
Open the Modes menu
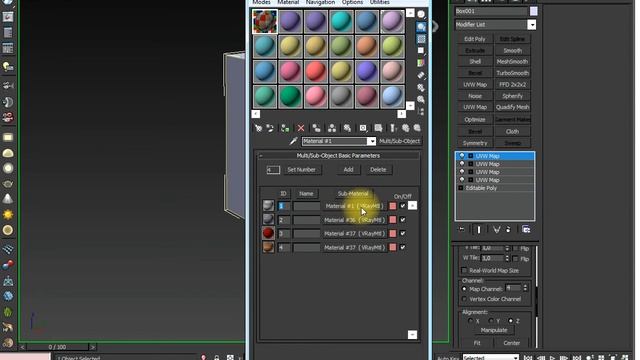[261, 2]
